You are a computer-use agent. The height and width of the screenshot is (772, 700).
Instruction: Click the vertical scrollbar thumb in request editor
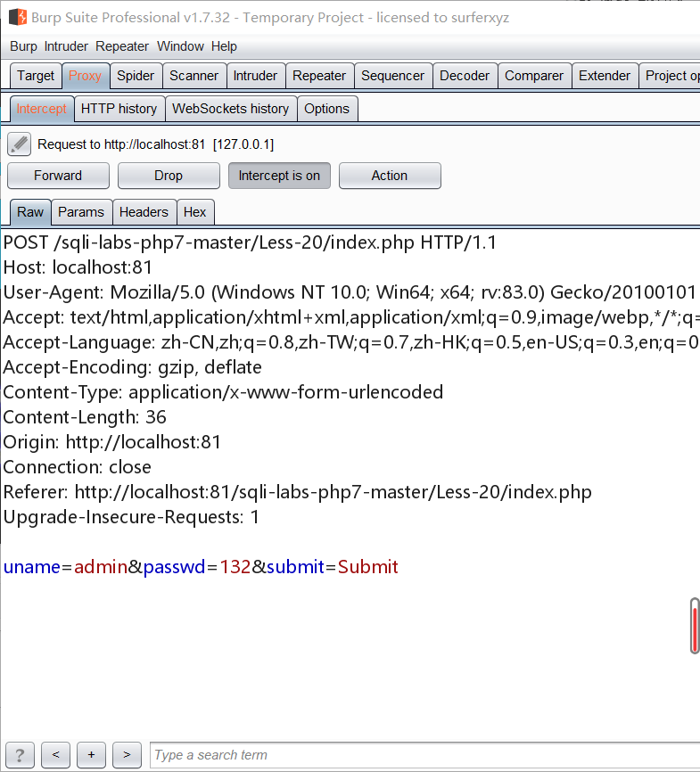[x=695, y=626]
